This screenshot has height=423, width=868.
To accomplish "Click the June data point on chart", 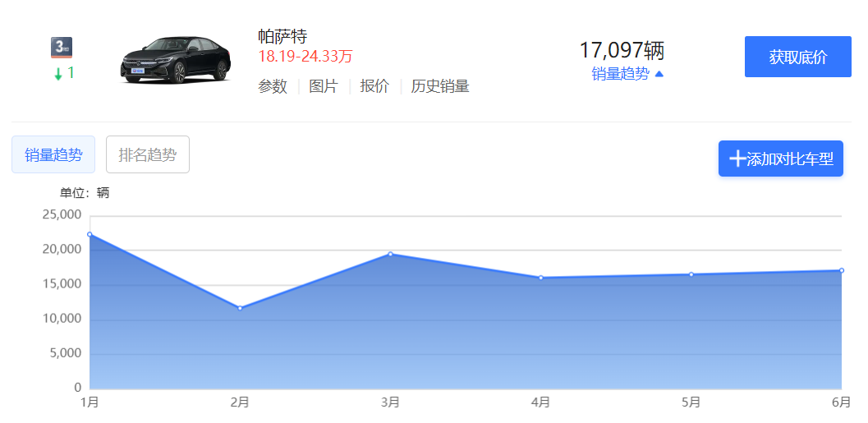I will pyautogui.click(x=842, y=270).
